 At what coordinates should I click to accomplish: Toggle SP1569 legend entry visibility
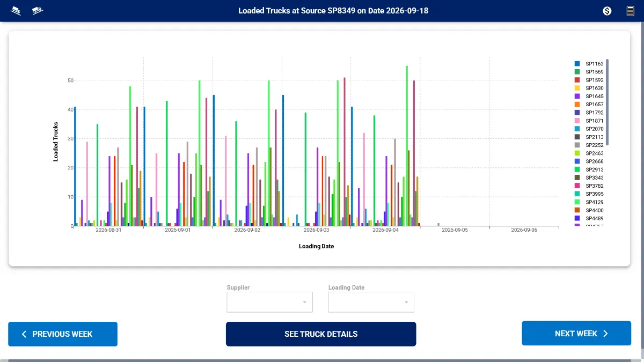(590, 72)
